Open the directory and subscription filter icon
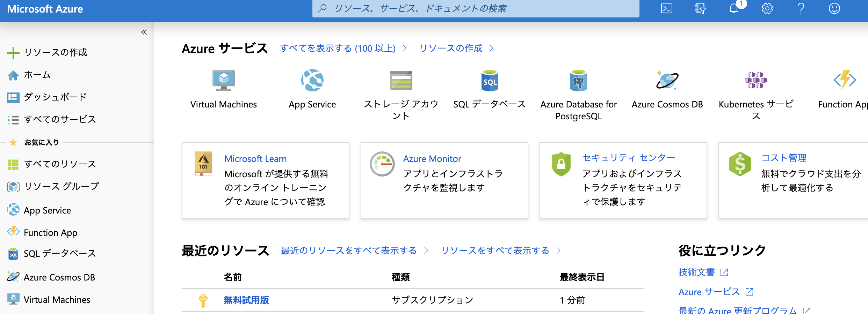868x314 pixels. [700, 8]
